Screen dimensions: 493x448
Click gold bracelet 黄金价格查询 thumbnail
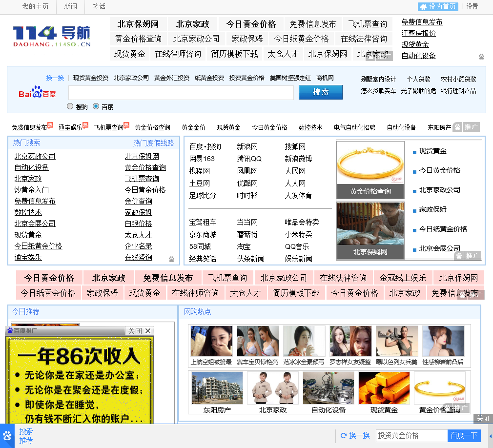[x=370, y=170]
